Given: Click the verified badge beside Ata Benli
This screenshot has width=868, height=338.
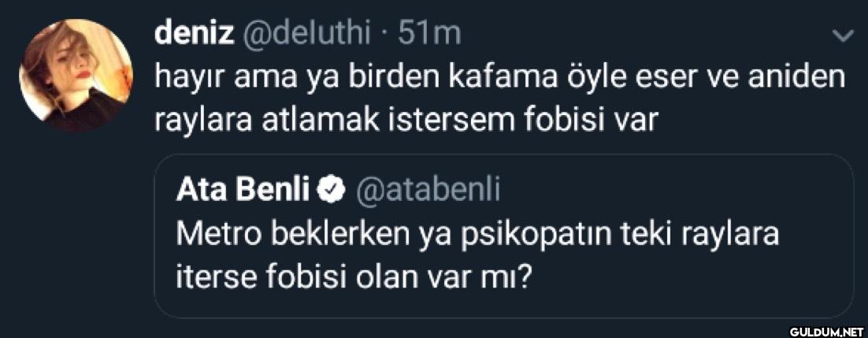Looking at the screenshot, I should click(x=332, y=189).
